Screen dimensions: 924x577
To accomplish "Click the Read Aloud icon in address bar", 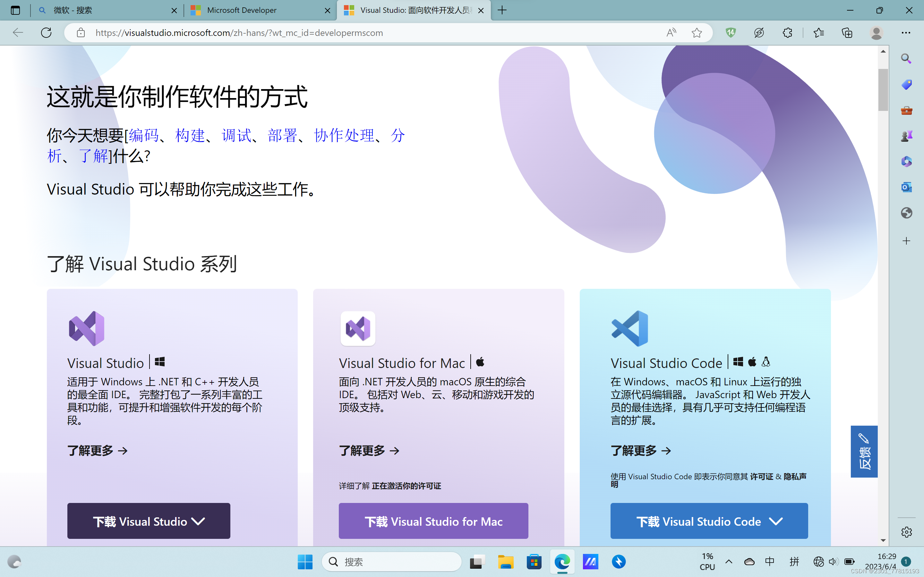I will [x=671, y=33].
